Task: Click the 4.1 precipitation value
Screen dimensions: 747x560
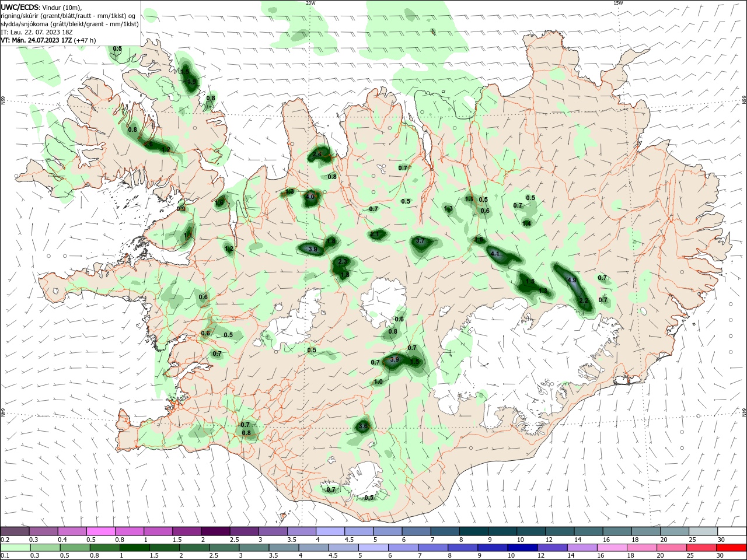Action: (x=495, y=254)
